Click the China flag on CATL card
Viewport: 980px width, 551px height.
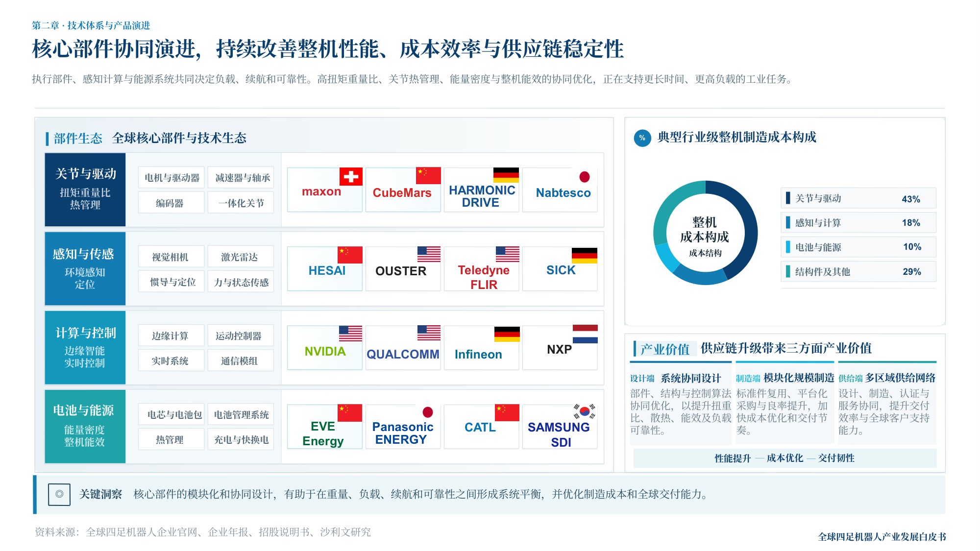pos(507,412)
